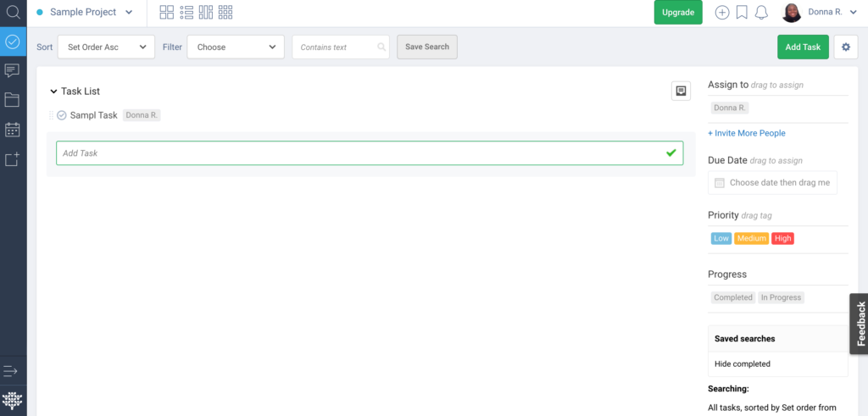Open the Calendar sidebar icon
This screenshot has width=868, height=416.
[12, 130]
